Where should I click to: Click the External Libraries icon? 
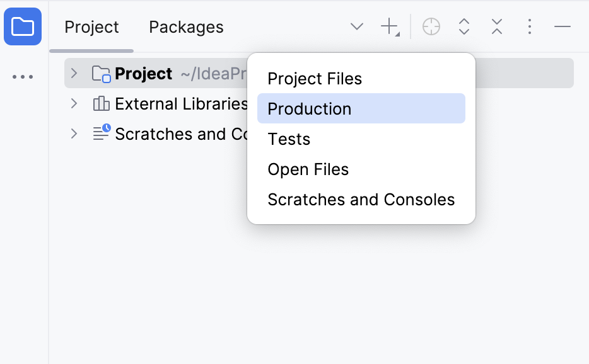tap(101, 103)
